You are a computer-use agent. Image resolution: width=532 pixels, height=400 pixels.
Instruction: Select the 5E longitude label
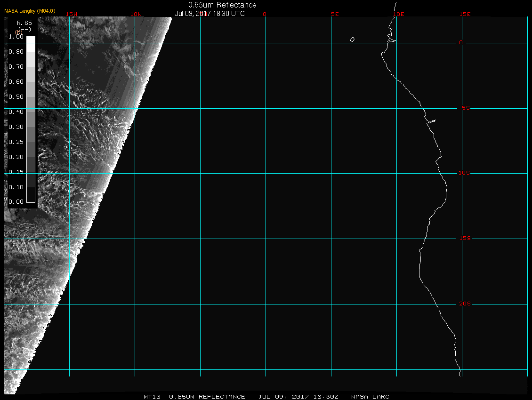click(335, 14)
